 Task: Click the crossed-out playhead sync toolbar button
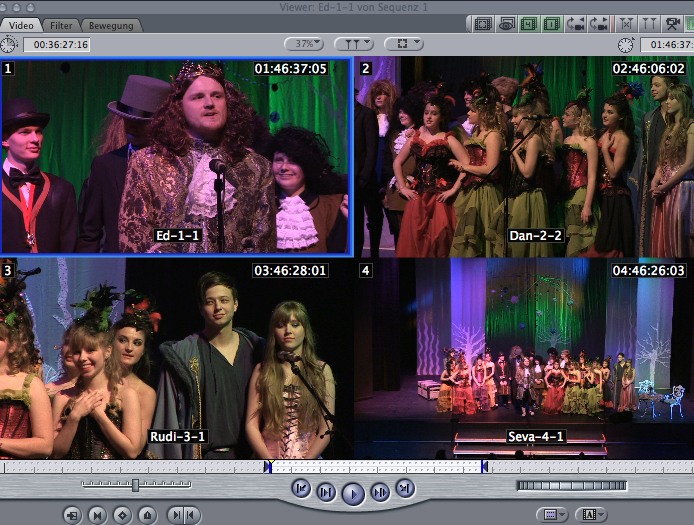[x=626, y=24]
